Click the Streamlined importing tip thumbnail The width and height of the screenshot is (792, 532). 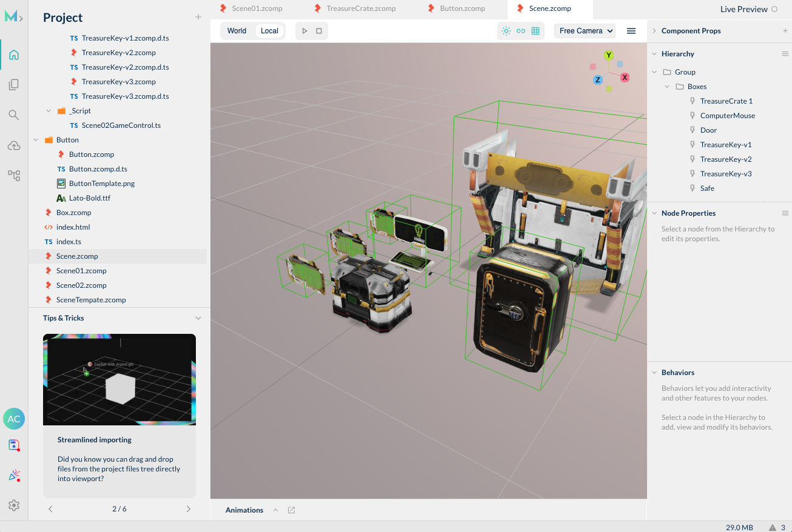click(119, 379)
